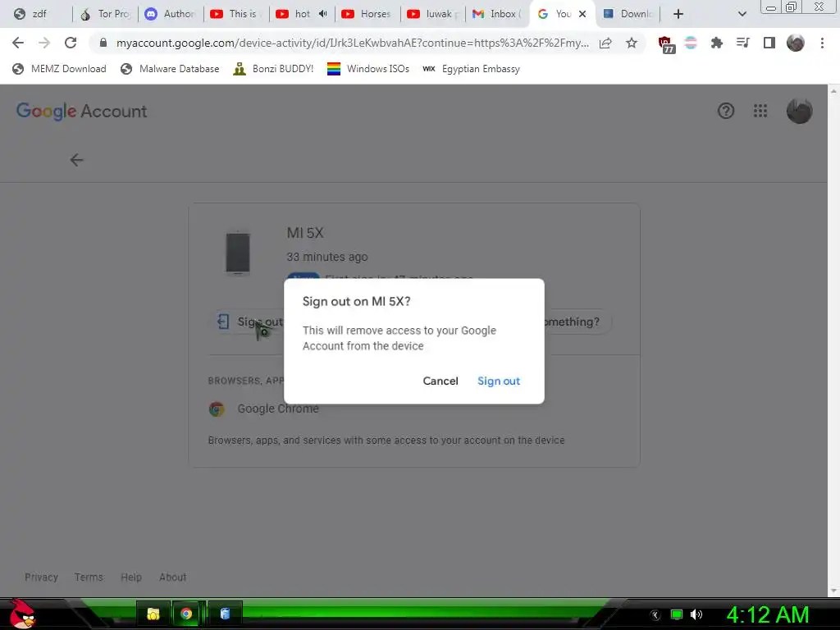Open the Windows ISOs bookmark
Screen dimensions: 840x630
coord(368,69)
